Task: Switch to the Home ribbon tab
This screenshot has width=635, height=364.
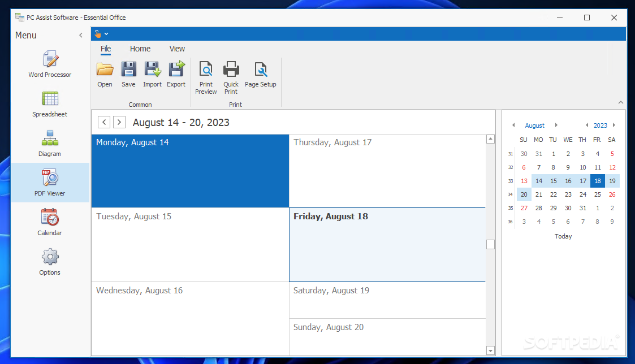Action: (x=140, y=49)
